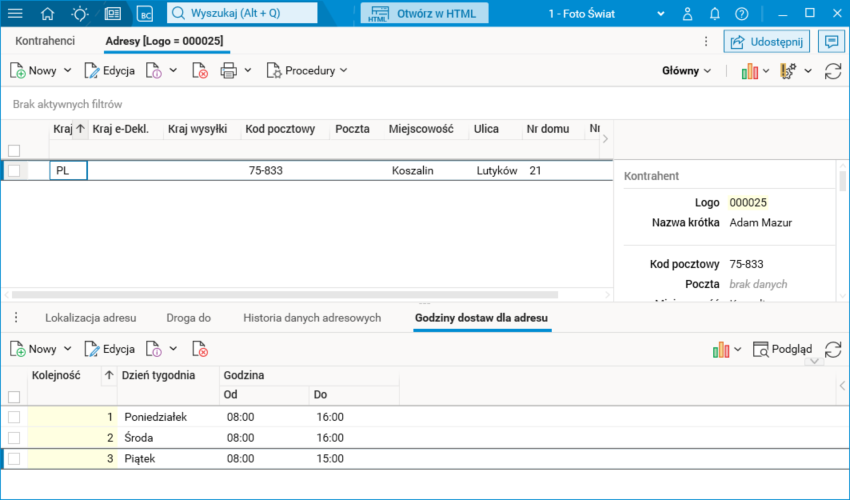Open the hamburger main menu

click(x=15, y=14)
